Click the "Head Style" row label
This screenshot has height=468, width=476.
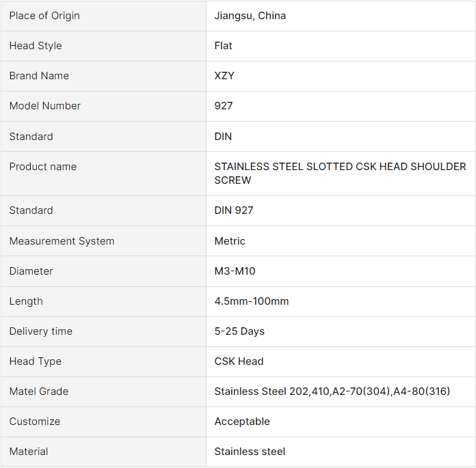tap(36, 46)
